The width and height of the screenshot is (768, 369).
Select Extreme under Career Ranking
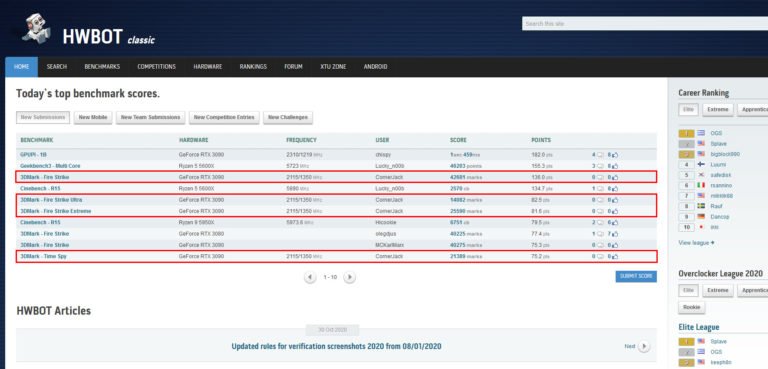click(718, 110)
